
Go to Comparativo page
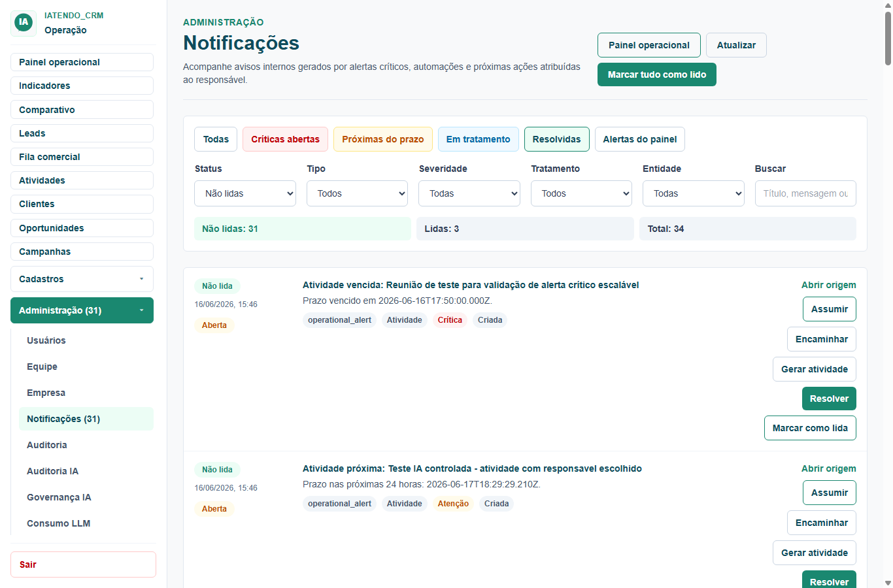[82, 110]
